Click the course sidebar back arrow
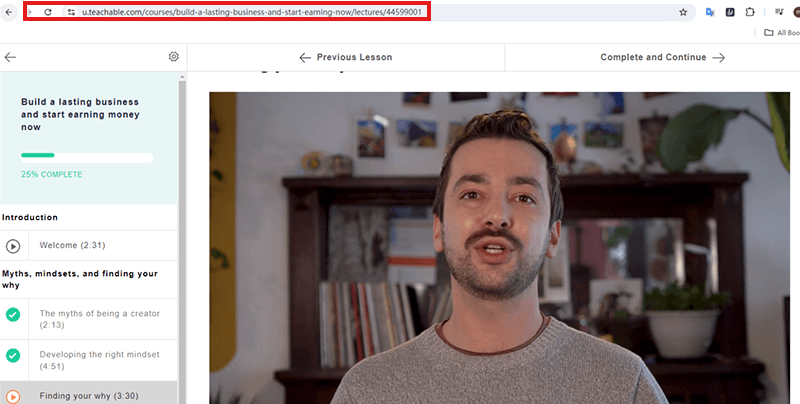The height and width of the screenshot is (404, 800). click(10, 57)
